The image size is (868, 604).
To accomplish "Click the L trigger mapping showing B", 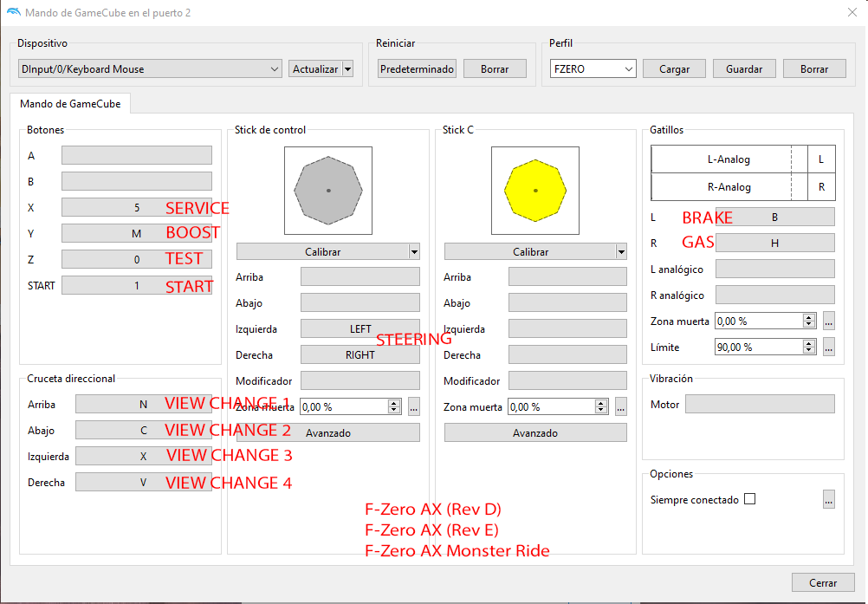I will (775, 217).
